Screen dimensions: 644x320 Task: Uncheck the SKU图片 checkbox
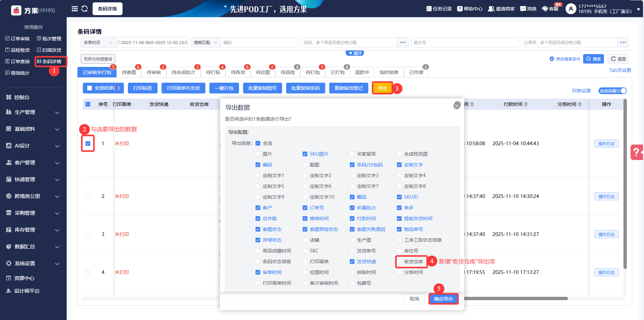[x=305, y=154]
